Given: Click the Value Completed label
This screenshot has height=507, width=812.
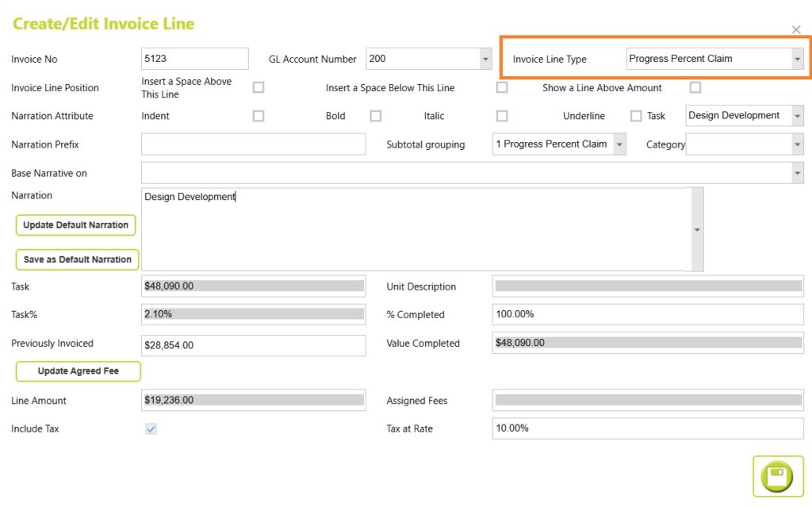Looking at the screenshot, I should pyautogui.click(x=423, y=344).
